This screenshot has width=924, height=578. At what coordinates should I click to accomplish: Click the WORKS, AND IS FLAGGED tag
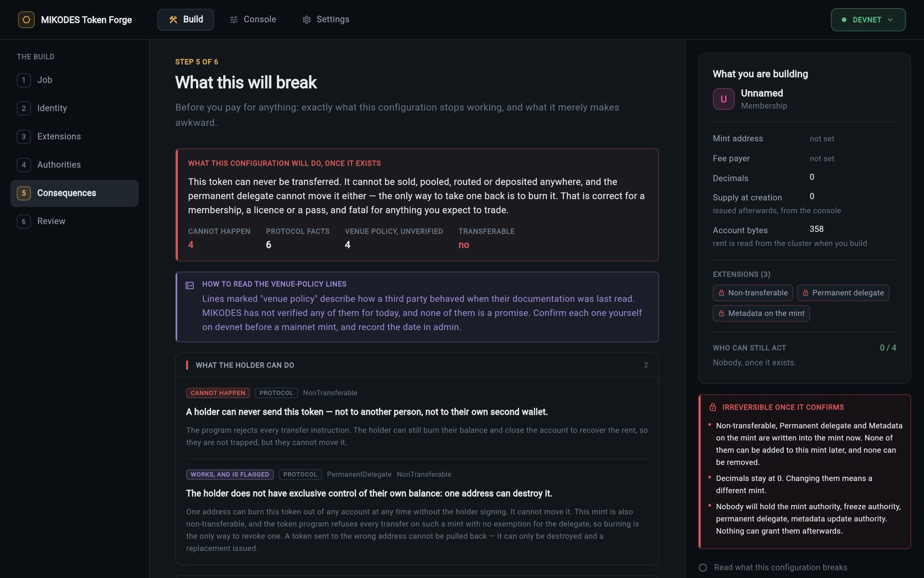point(229,475)
